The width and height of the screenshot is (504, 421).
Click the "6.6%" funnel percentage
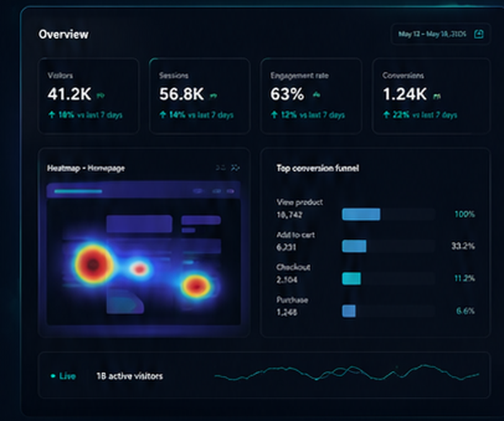(x=466, y=311)
